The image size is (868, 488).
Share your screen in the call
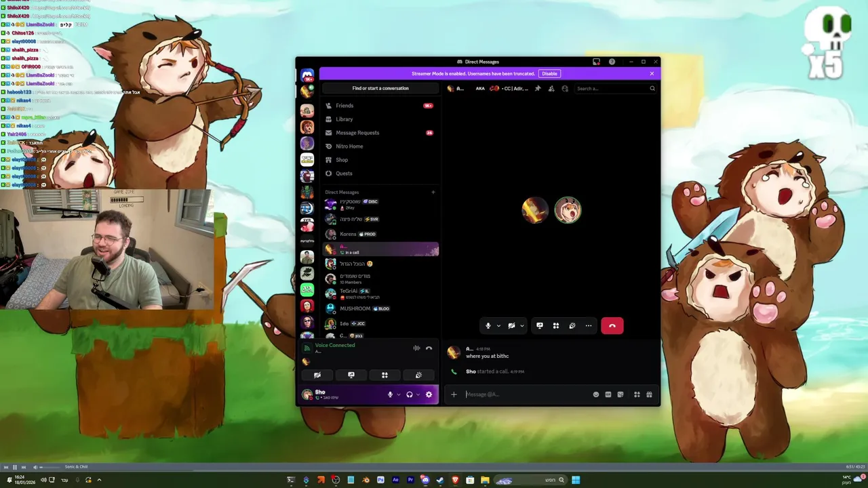click(540, 326)
